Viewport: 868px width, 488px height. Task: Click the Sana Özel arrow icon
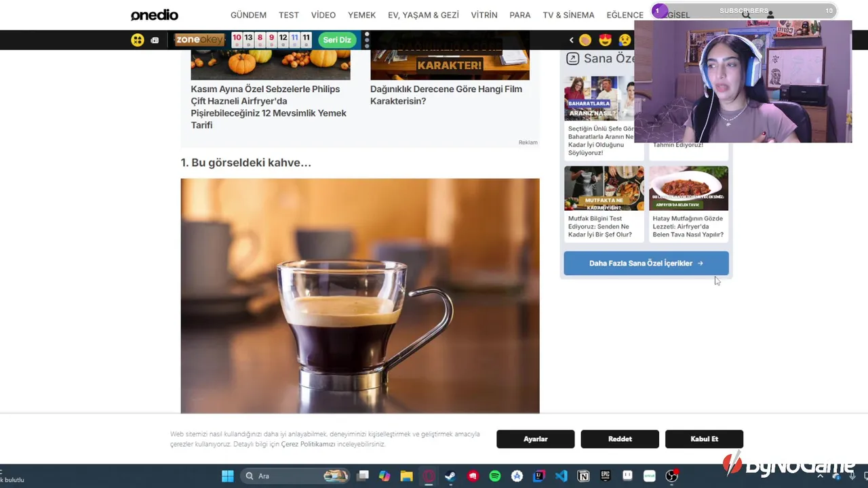[572, 59]
